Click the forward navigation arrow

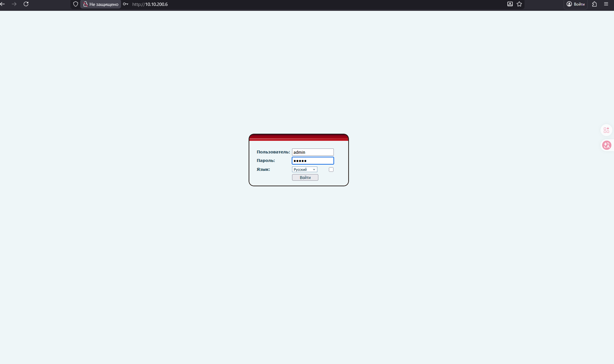coord(14,4)
